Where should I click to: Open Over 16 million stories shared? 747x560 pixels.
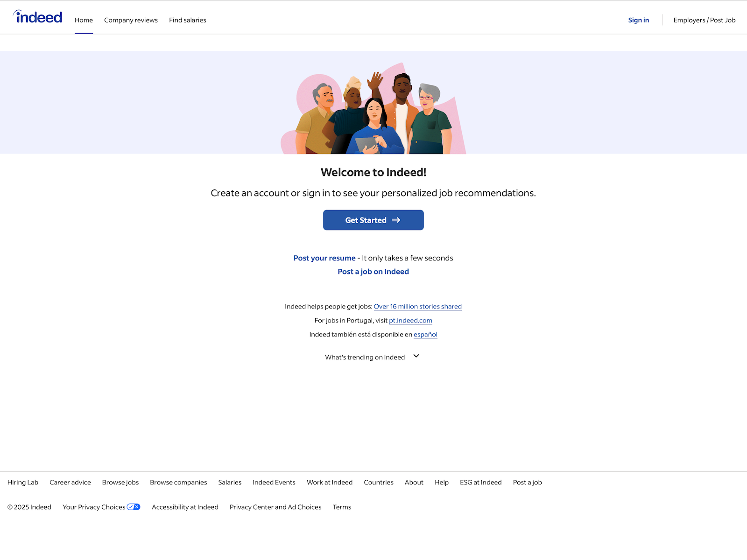pyautogui.click(x=417, y=307)
